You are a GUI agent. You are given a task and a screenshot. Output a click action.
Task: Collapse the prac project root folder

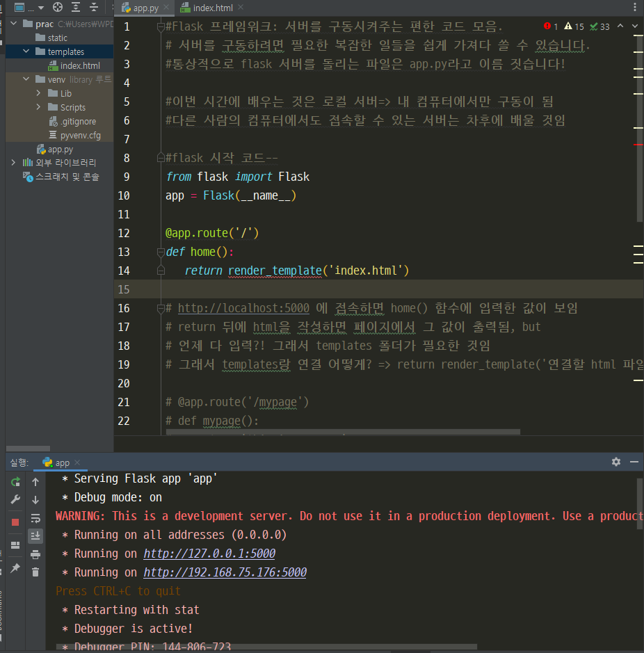coord(14,24)
